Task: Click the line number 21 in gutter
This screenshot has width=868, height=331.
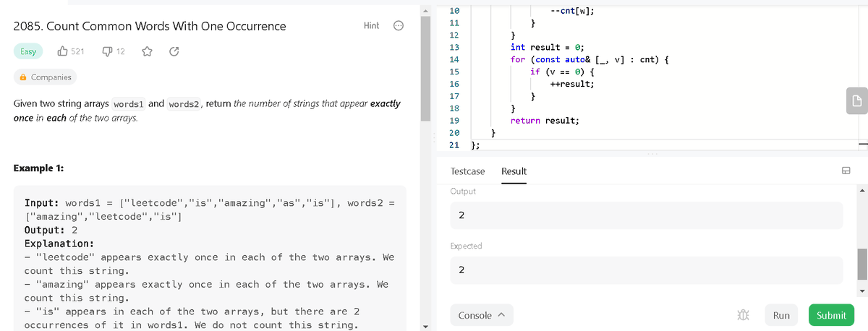Action: 454,145
